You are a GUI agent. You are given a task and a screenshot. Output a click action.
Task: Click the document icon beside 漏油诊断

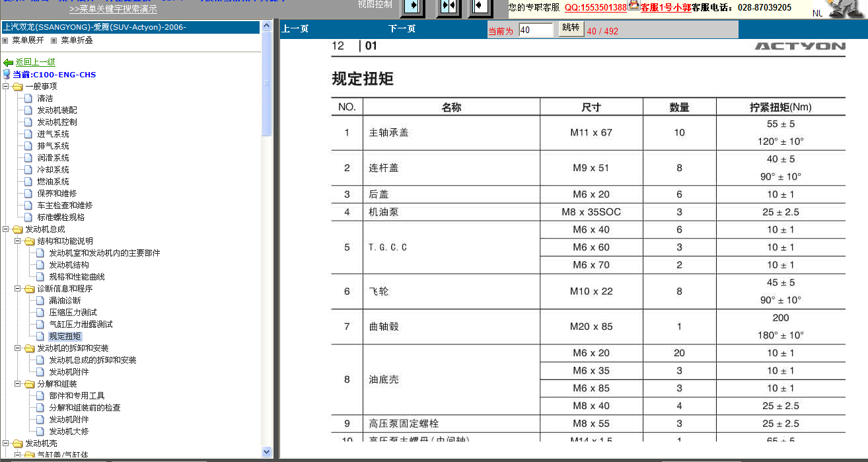click(x=40, y=301)
